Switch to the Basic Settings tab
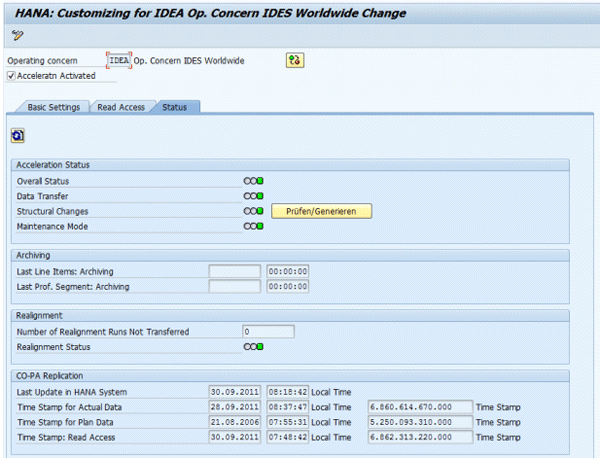The height and width of the screenshot is (458, 600). click(53, 107)
